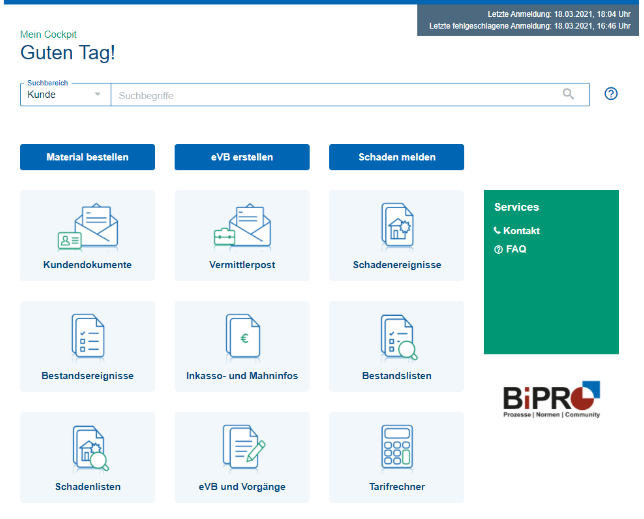644x519 pixels.
Task: Click the Mein Cockpit heading label
Action: pyautogui.click(x=49, y=34)
